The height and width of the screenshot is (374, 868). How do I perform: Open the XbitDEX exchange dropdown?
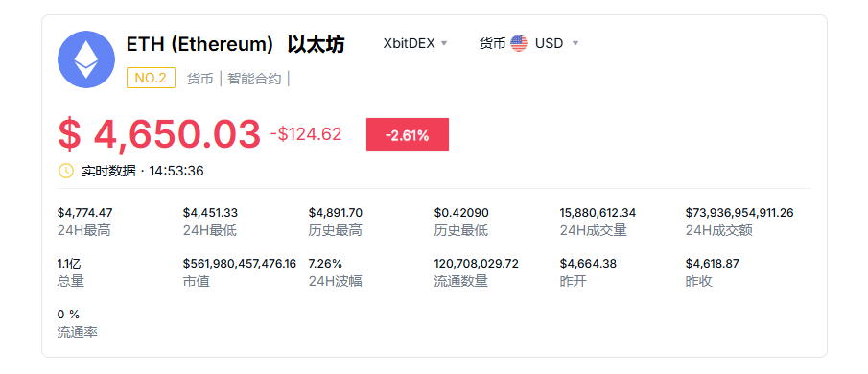(415, 43)
